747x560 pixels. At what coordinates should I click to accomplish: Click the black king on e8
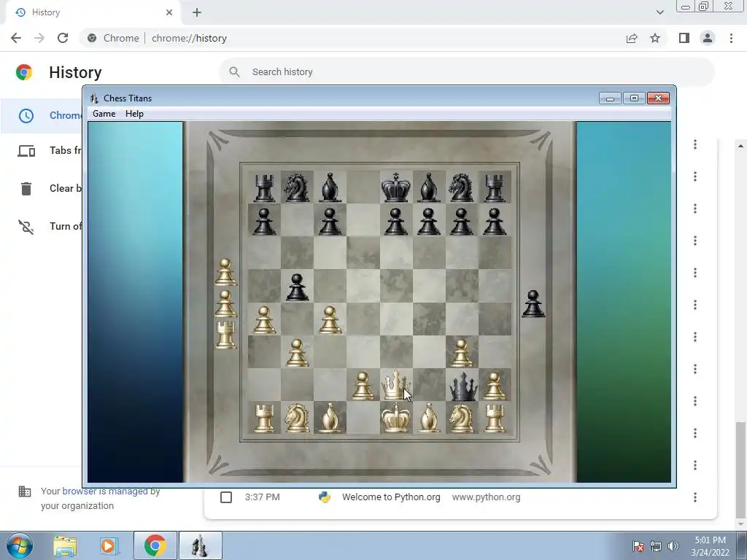point(395,187)
